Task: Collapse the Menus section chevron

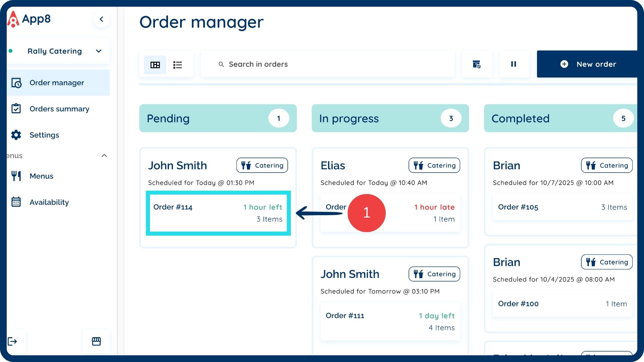Action: (x=104, y=156)
